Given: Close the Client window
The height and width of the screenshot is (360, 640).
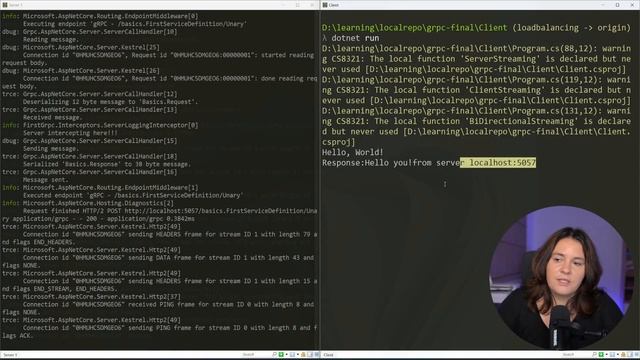Looking at the screenshot, I should point(632,5).
